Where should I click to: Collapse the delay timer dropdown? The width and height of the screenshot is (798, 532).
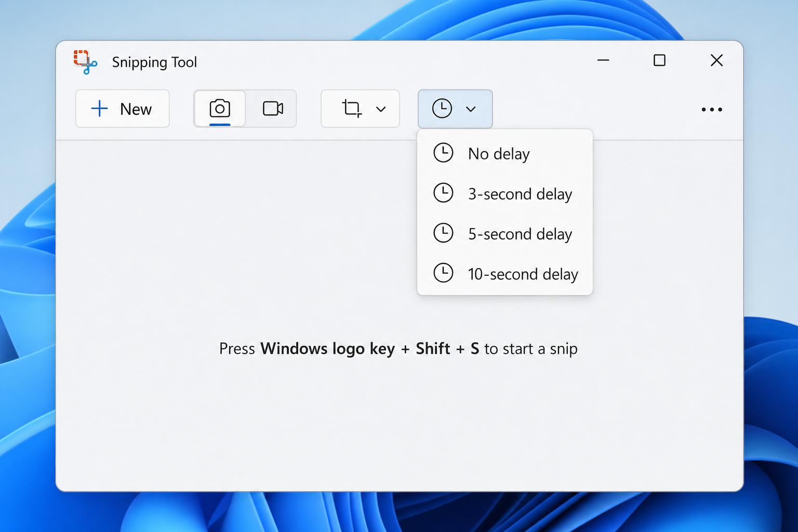pyautogui.click(x=455, y=109)
